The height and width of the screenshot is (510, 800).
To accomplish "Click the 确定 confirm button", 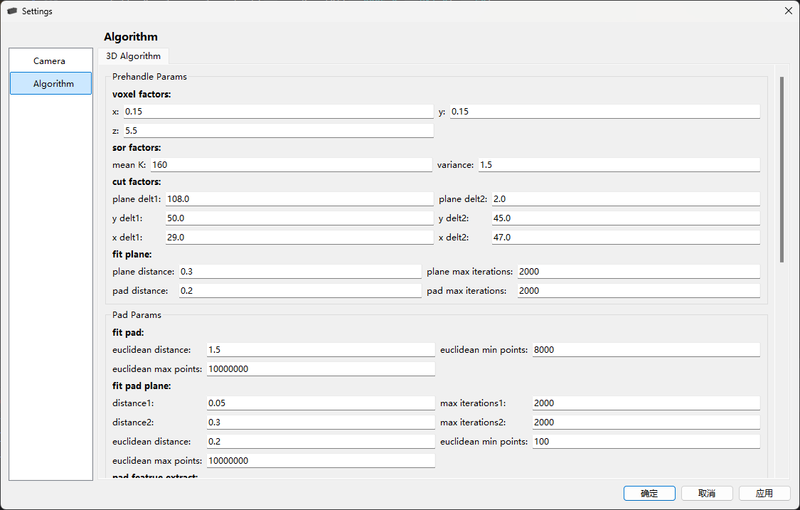I will [649, 493].
